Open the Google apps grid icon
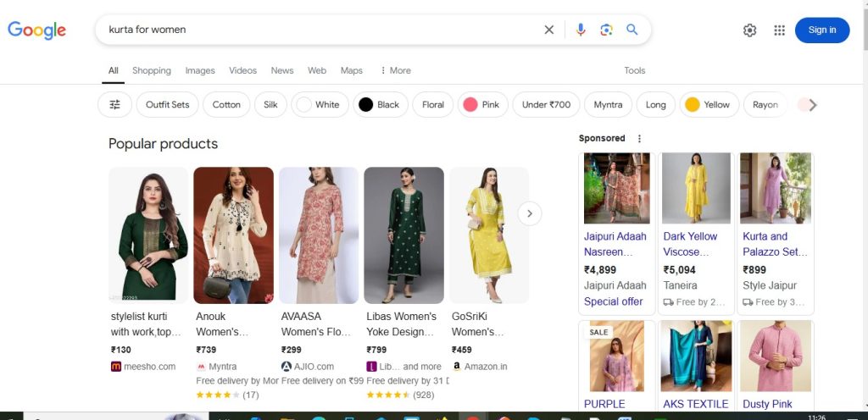This screenshot has height=420, width=868. 780,30
